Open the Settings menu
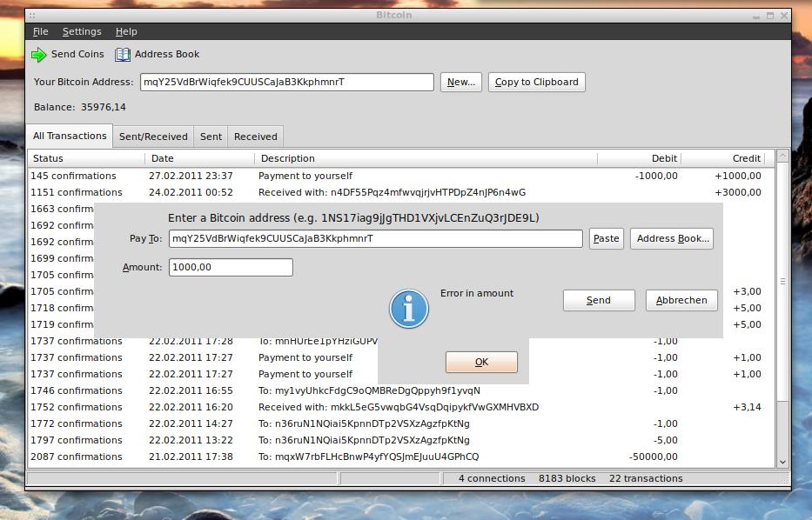 coord(82,31)
